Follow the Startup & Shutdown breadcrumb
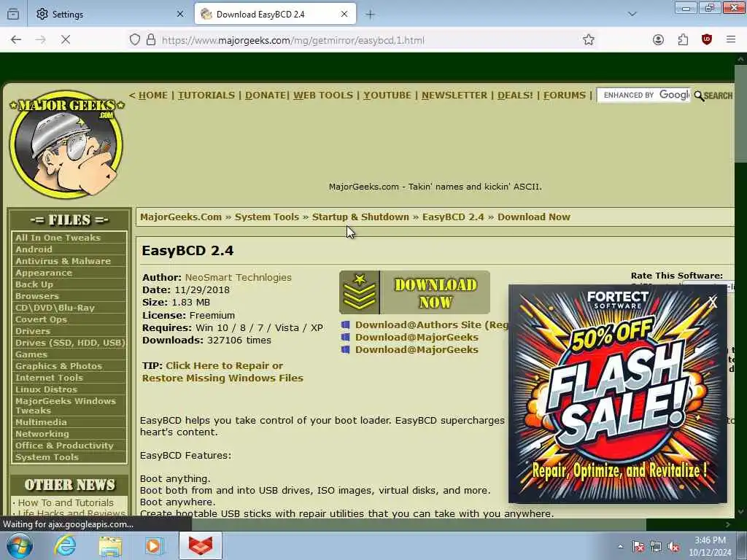This screenshot has width=747, height=560. coord(360,217)
